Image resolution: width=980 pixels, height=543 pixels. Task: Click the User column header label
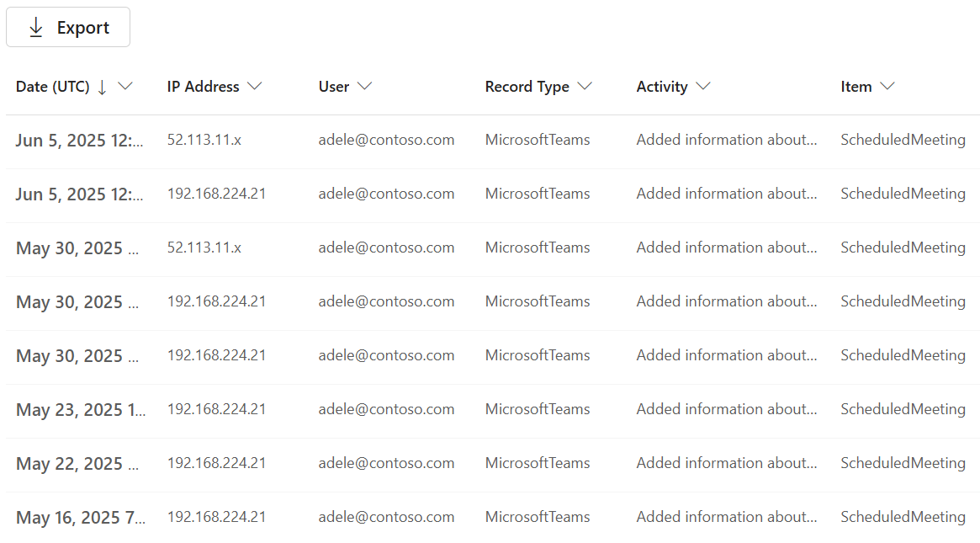pyautogui.click(x=332, y=86)
